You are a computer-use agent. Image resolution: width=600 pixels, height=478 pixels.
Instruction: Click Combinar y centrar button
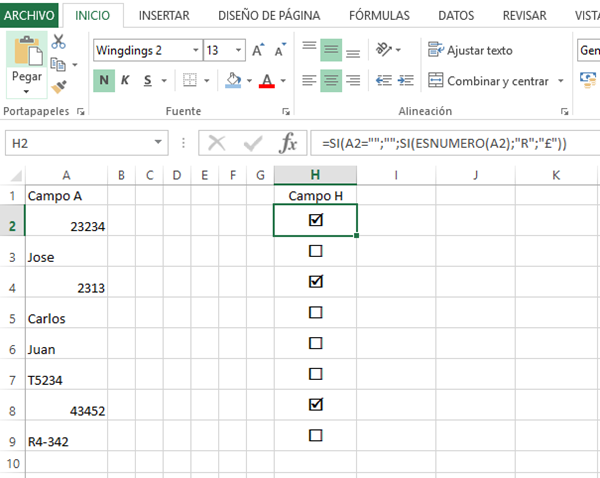pos(488,81)
